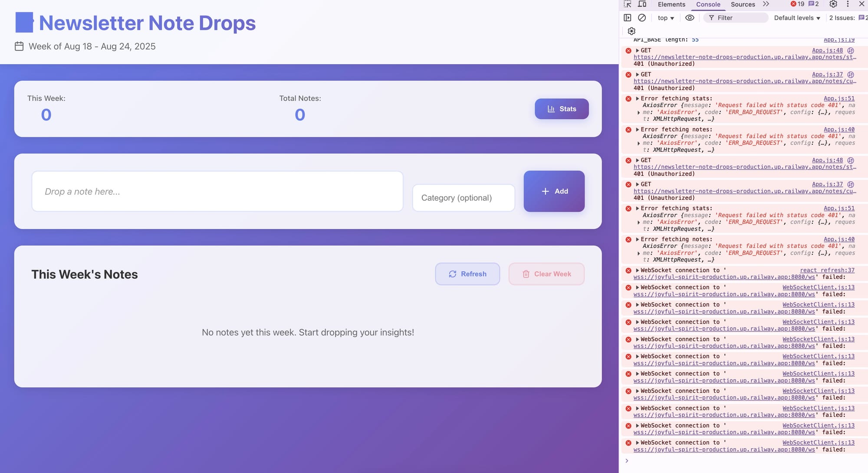868x473 pixels.
Task: Switch to the Sources tab
Action: 743,4
